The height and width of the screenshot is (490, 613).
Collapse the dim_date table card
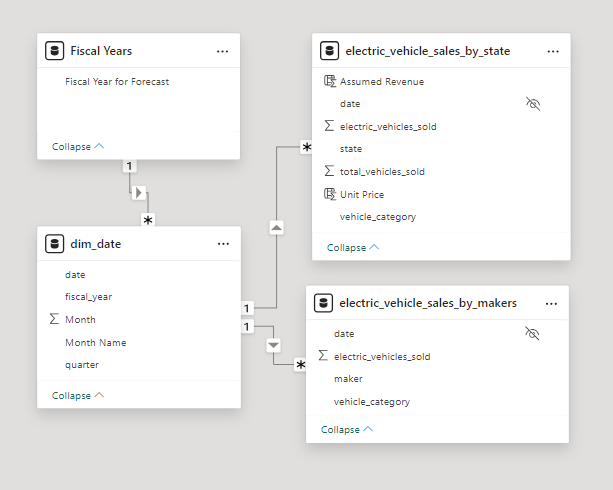pyautogui.click(x=78, y=395)
